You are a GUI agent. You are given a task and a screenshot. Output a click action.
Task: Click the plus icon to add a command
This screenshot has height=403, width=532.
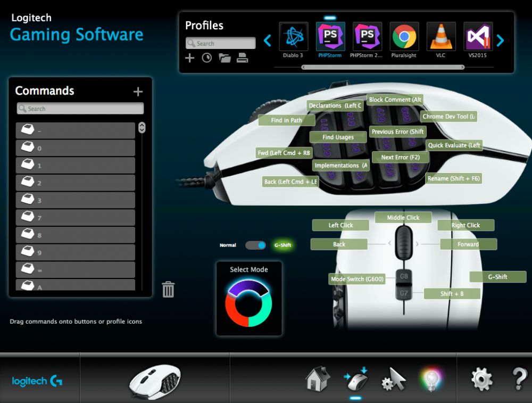click(x=138, y=92)
